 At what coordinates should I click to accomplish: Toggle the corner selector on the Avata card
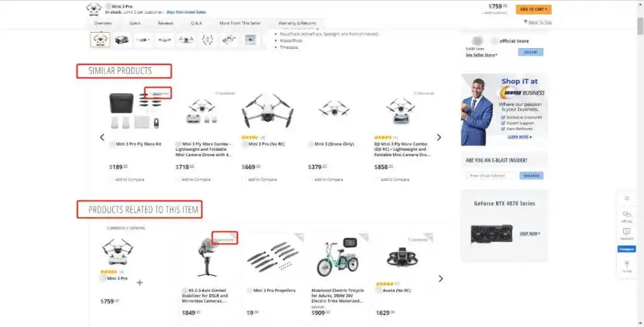coord(429,236)
